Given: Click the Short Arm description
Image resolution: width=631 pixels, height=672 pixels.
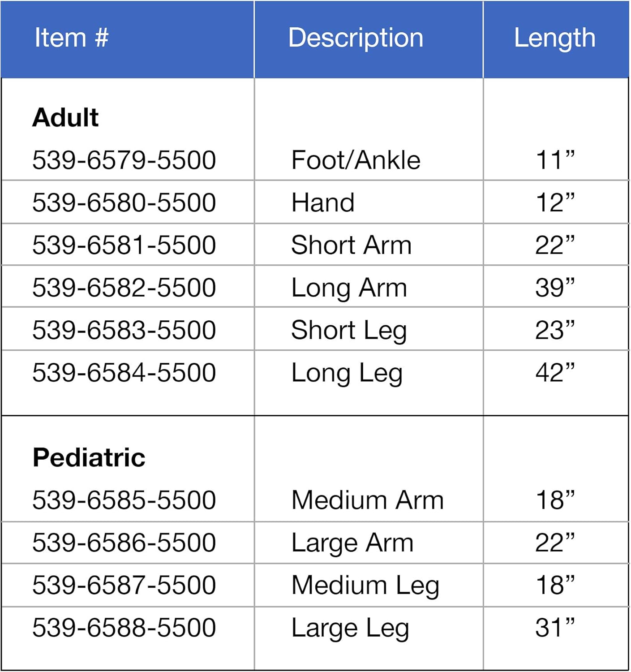Looking at the screenshot, I should [351, 246].
